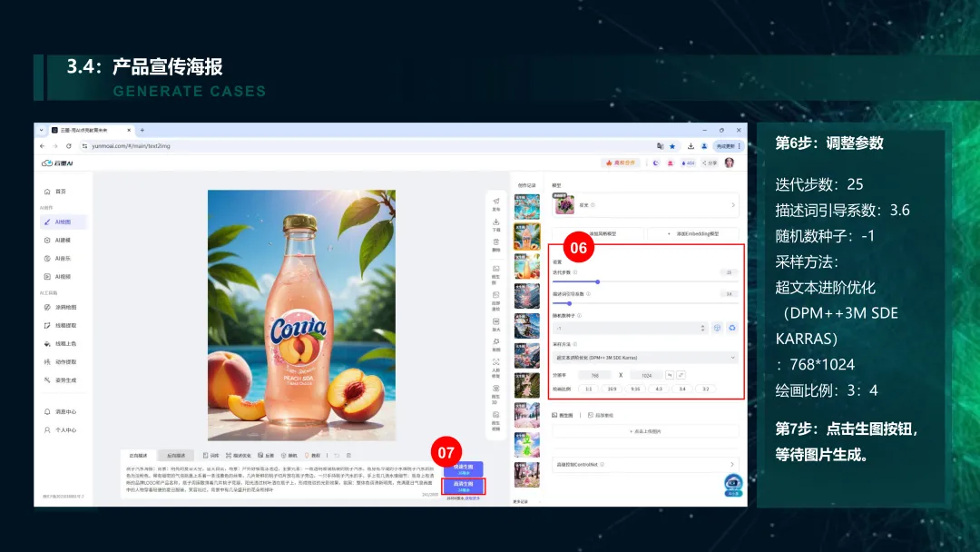
Task: Click the width field showing 768
Action: (594, 375)
